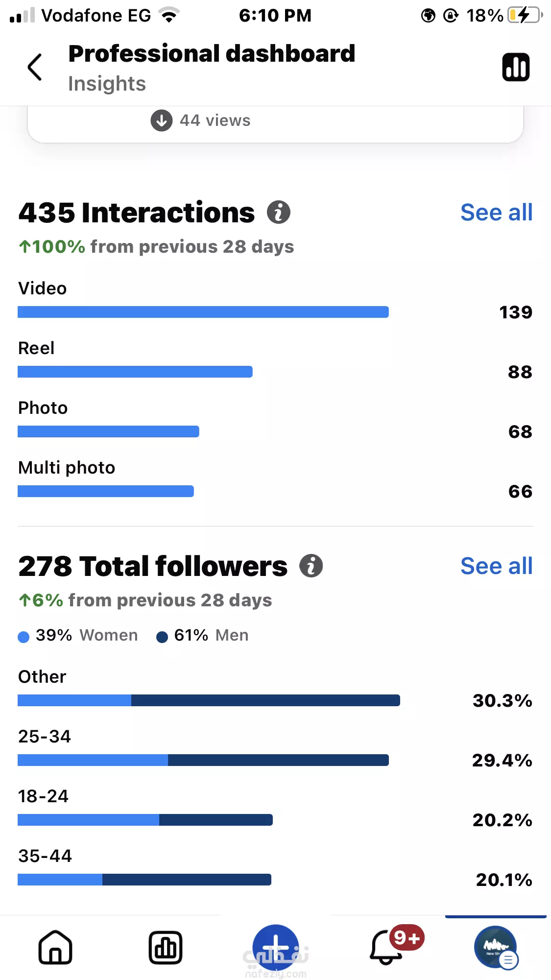Go back using the top-left chevron
The image size is (551, 980).
(x=35, y=67)
